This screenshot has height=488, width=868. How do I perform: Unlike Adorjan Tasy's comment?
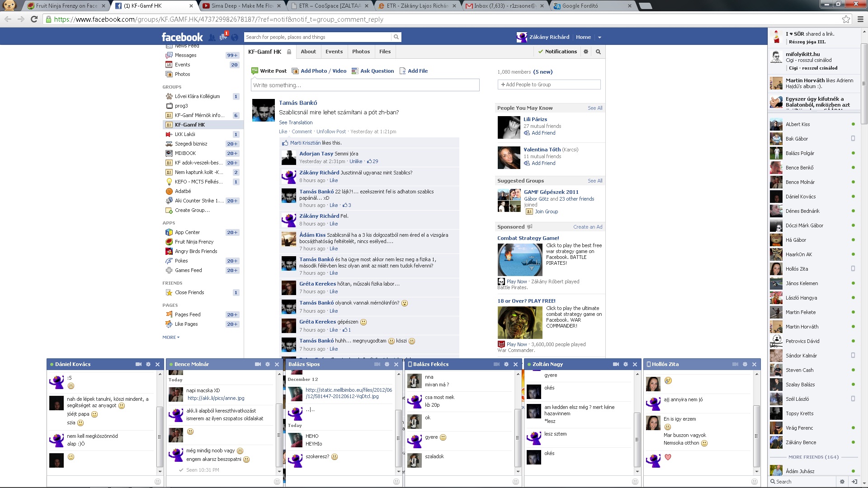click(x=355, y=161)
